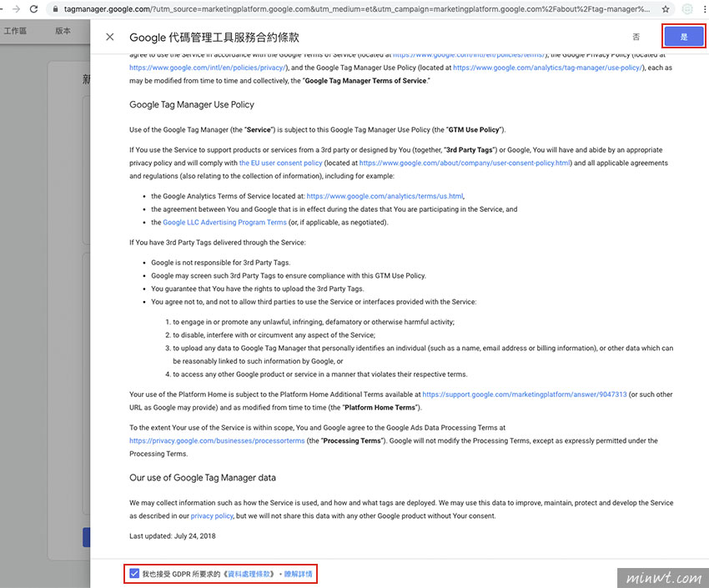
Task: Open the user-consent-policy.html URL link
Action: point(465,163)
